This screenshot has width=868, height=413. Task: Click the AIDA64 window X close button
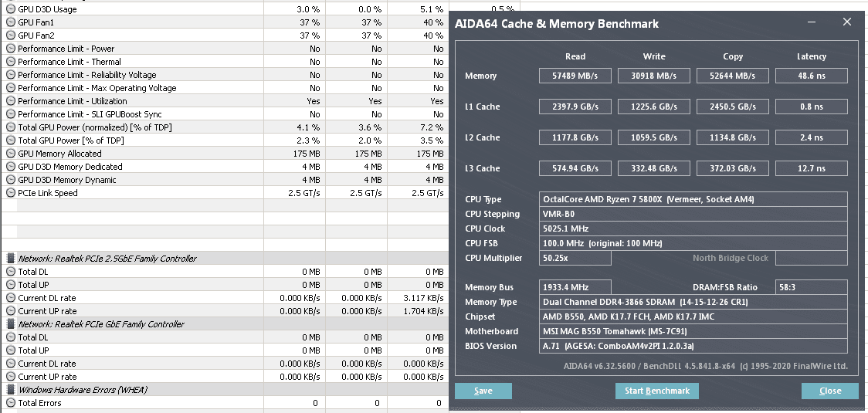tap(847, 22)
